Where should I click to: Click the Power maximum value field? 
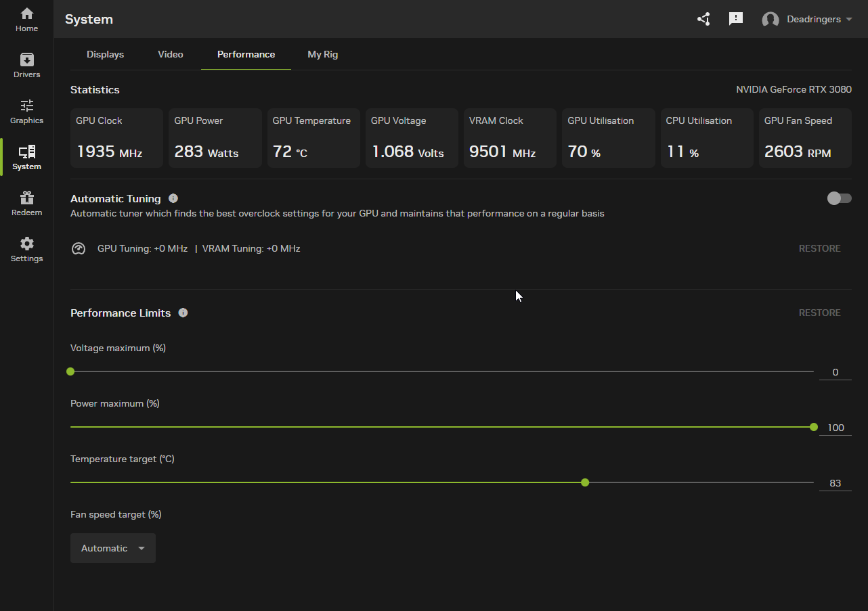click(836, 428)
